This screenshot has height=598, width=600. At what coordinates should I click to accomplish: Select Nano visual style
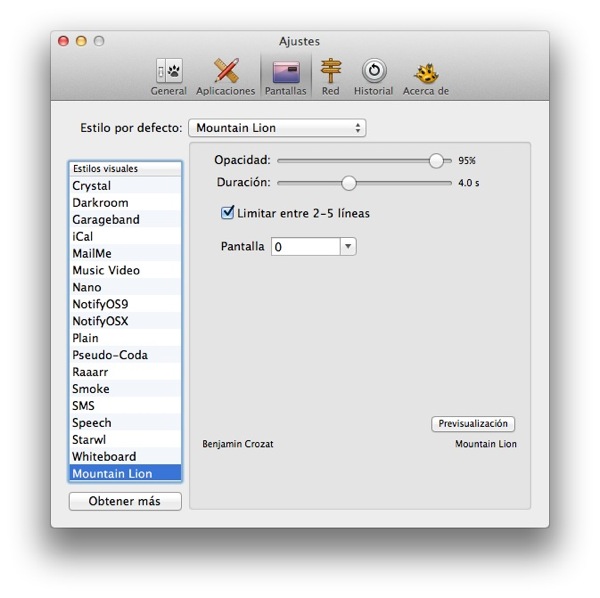point(125,287)
